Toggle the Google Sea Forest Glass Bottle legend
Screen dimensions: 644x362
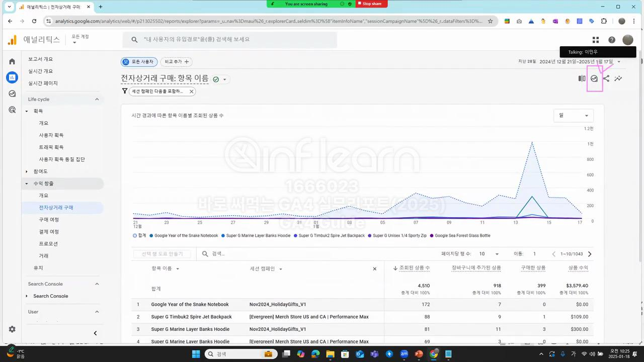(x=459, y=235)
